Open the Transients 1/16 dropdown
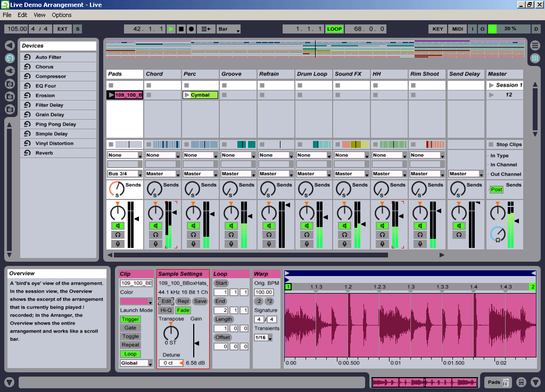This screenshot has width=545, height=392. click(263, 338)
